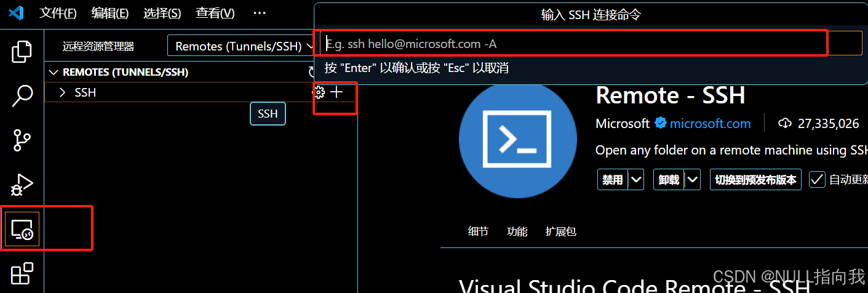Click the 禁用 button

click(x=613, y=180)
